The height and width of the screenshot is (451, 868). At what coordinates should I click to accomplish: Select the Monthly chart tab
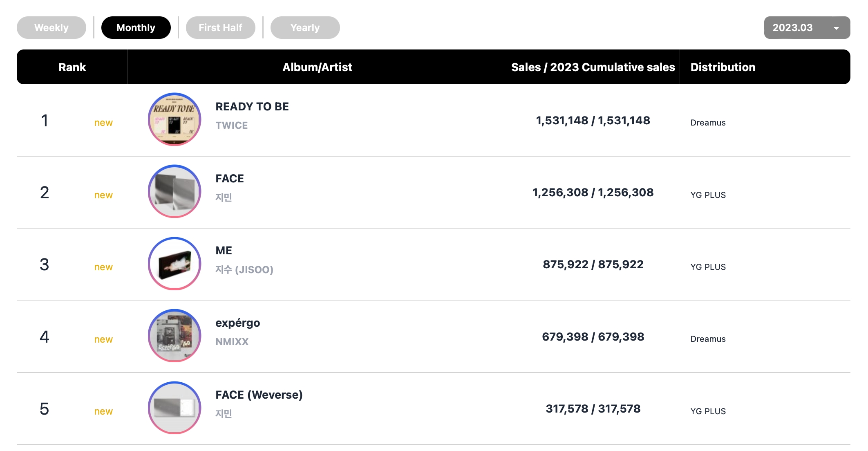pos(136,28)
